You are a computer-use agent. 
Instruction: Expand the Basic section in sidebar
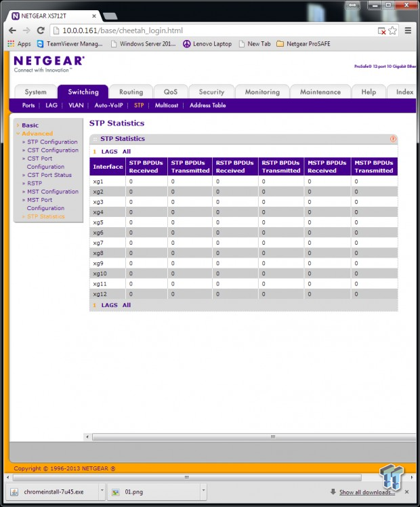[30, 125]
